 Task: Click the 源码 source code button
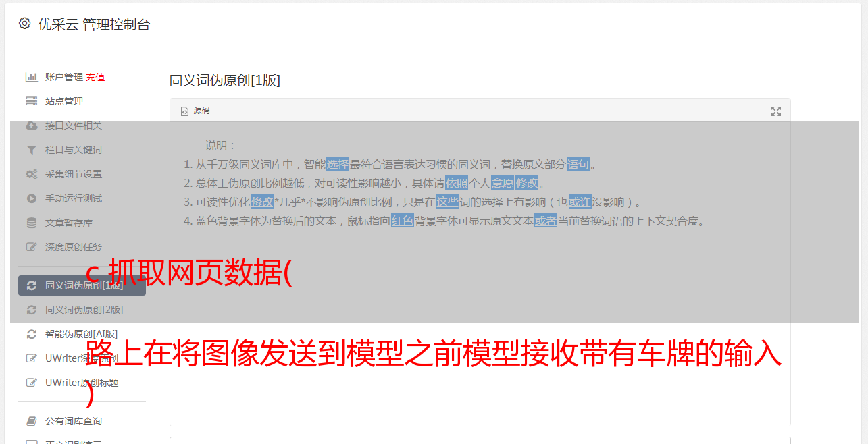coord(195,111)
